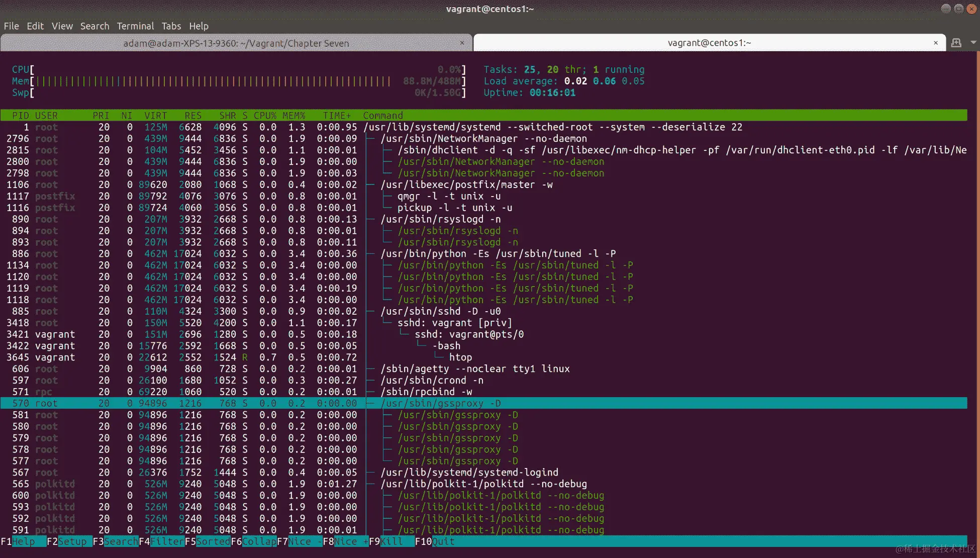980x558 pixels.
Task: Sort by MEM% column header
Action: (293, 116)
